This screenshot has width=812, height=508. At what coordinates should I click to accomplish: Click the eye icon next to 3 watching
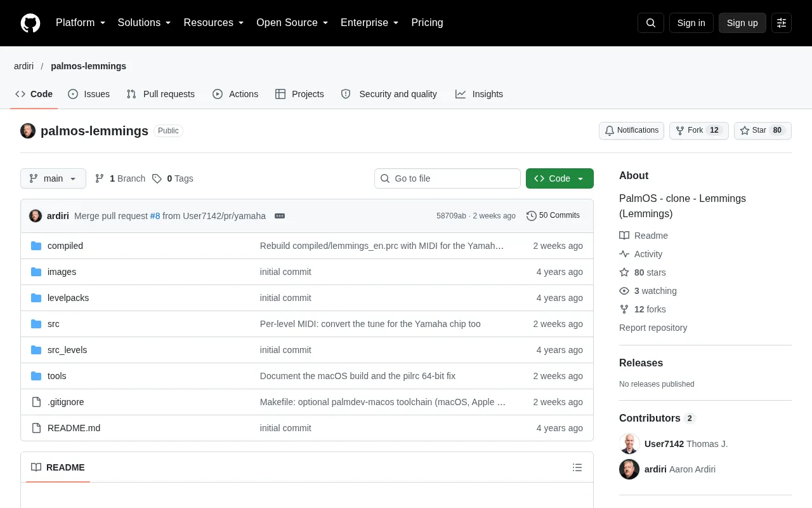coord(624,291)
